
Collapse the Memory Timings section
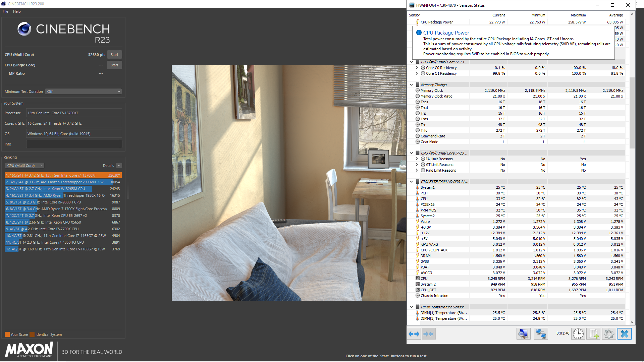[x=412, y=85]
